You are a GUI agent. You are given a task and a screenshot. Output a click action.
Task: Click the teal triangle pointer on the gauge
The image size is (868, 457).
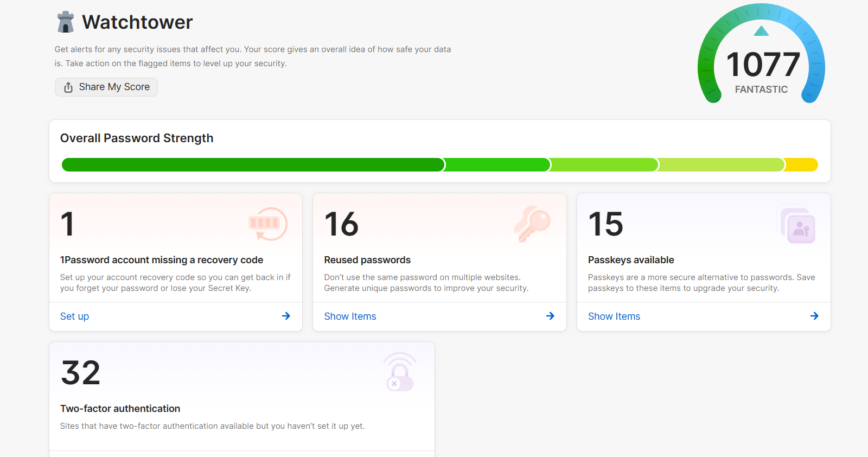pyautogui.click(x=761, y=31)
